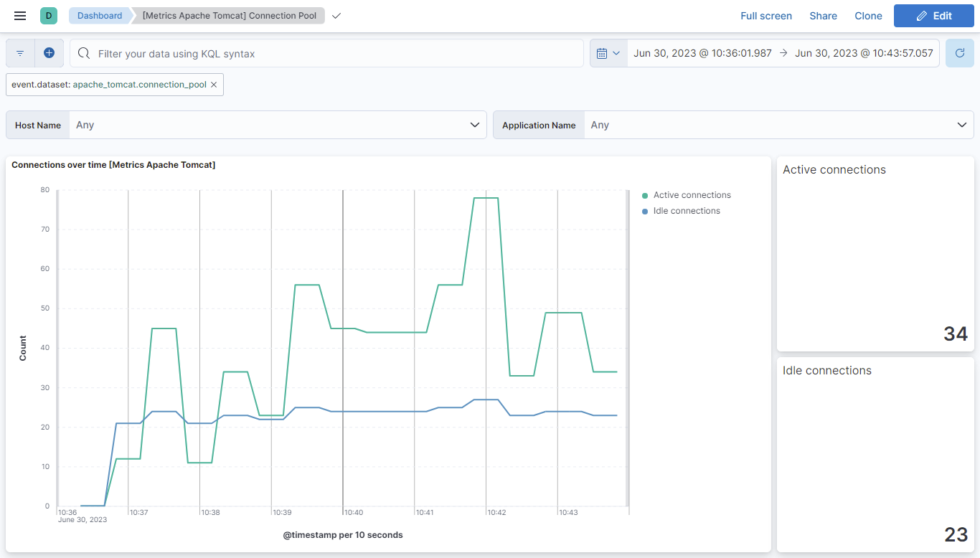The image size is (980, 558).
Task: Toggle the Active connections legend series
Action: tap(686, 194)
